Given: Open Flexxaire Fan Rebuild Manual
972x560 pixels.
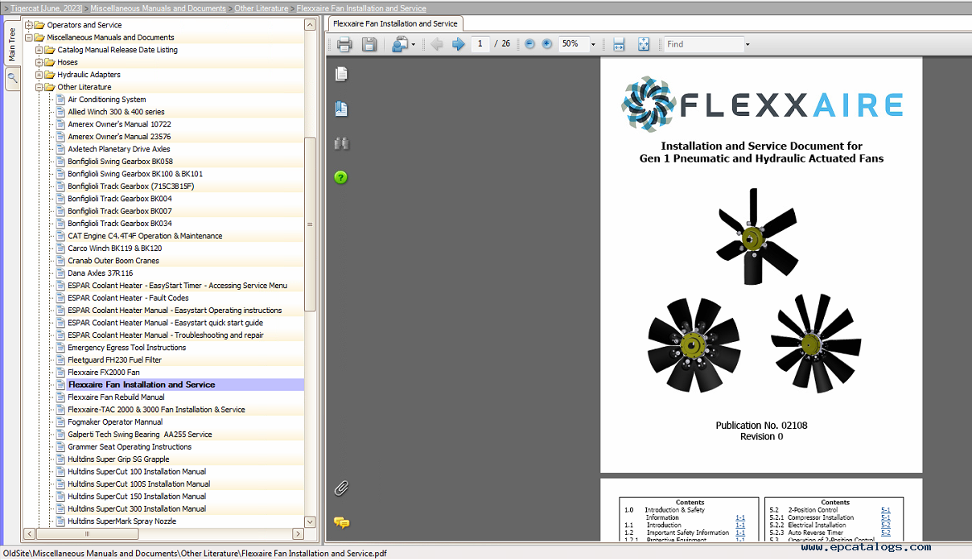Looking at the screenshot, I should (116, 397).
